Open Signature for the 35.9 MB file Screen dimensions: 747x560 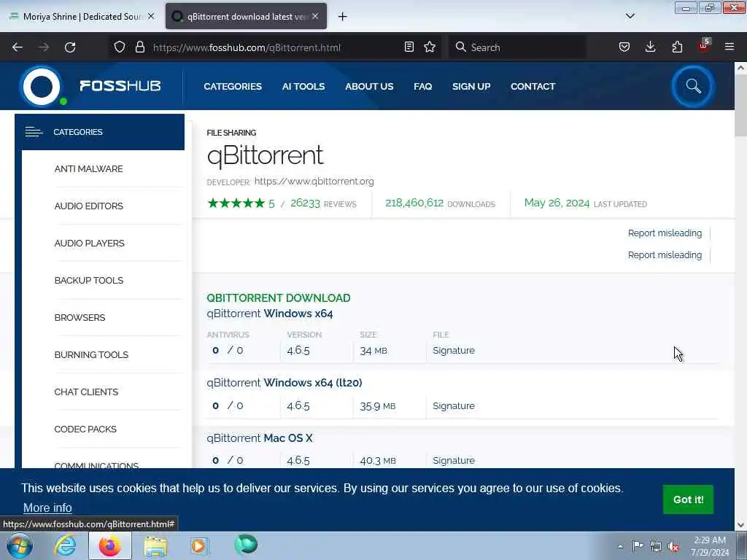click(x=454, y=406)
